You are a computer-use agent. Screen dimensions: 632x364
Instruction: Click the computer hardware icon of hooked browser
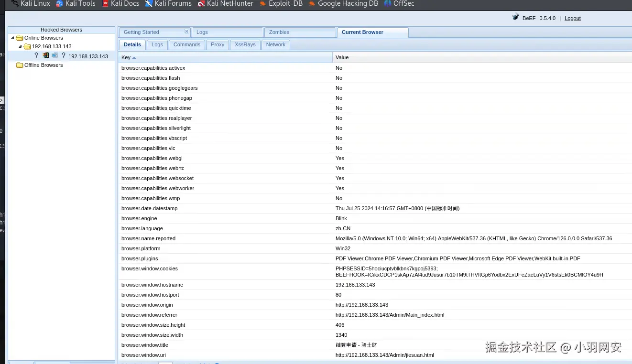coord(54,55)
